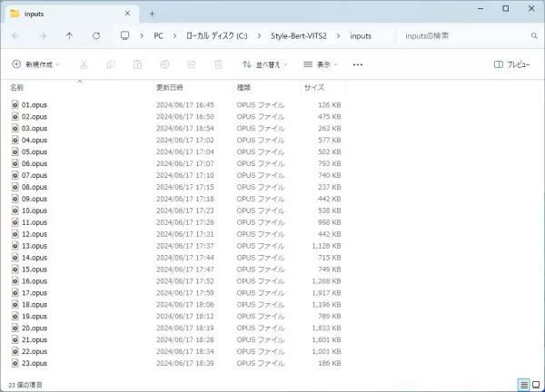Image resolution: width=545 pixels, height=392 pixels.
Task: Click inputs in the address breadcrumb
Action: [x=361, y=35]
